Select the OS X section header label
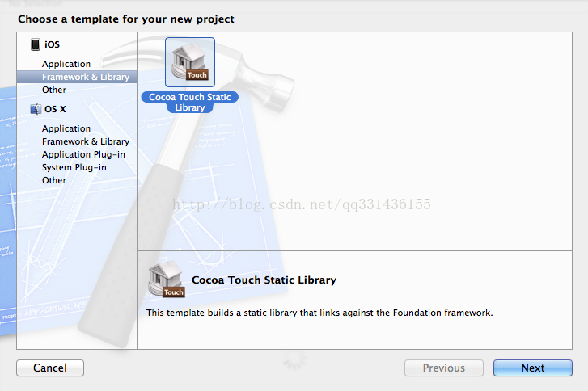 point(55,109)
